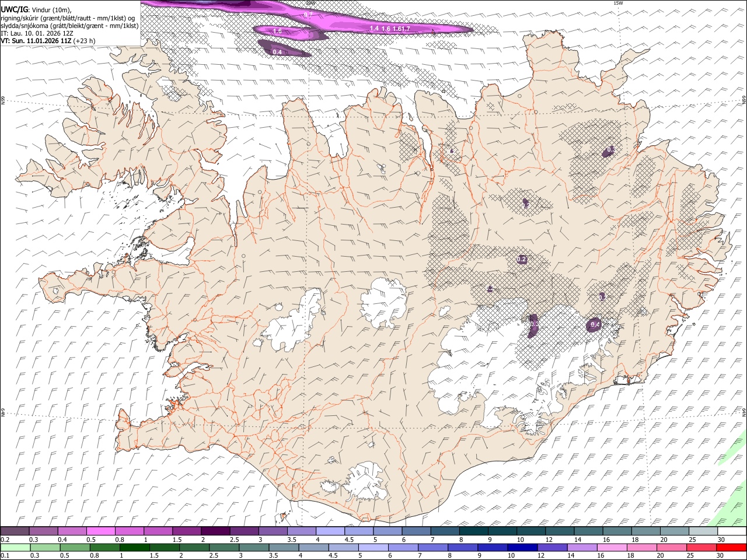Click the 0.7 value in the pink snow band
This screenshot has height=560, width=747.
point(308,14)
